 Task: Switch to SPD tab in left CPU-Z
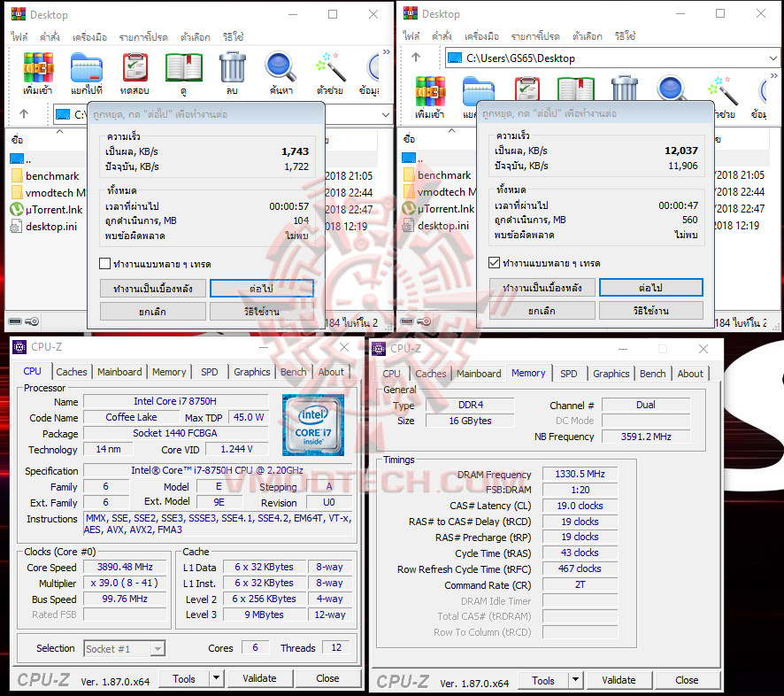pyautogui.click(x=210, y=372)
